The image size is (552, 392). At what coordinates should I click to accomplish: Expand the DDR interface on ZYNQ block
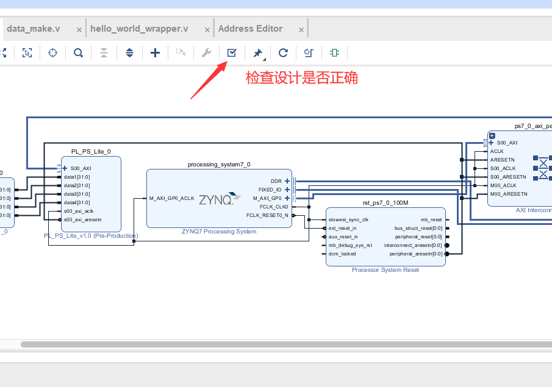tap(287, 181)
